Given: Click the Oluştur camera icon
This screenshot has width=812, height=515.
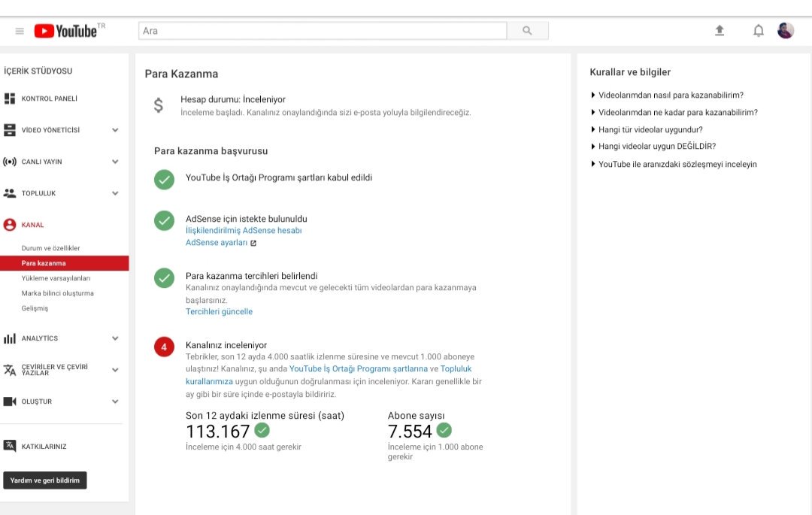Looking at the screenshot, I should click(x=9, y=401).
